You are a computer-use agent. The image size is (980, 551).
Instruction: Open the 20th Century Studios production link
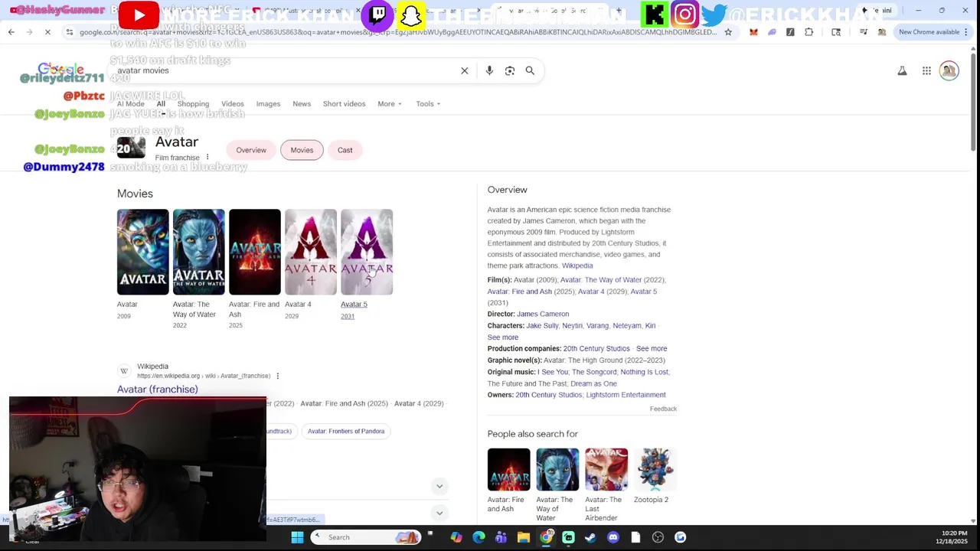(x=596, y=349)
